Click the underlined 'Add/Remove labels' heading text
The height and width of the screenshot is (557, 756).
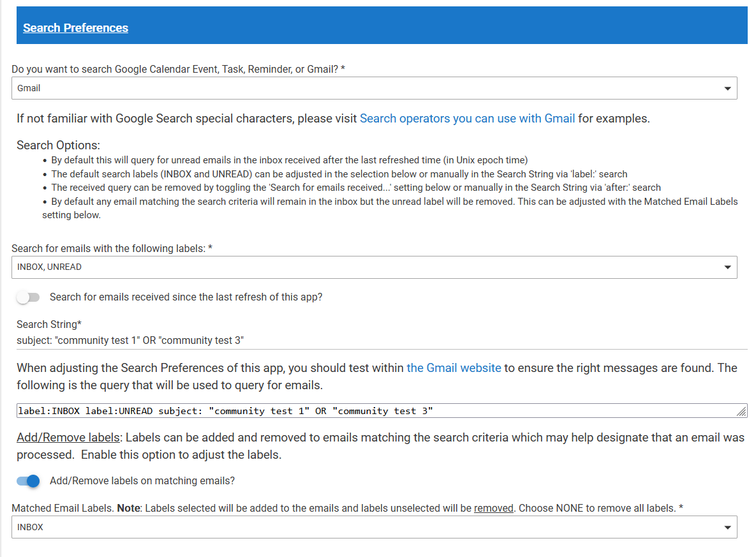tap(68, 438)
